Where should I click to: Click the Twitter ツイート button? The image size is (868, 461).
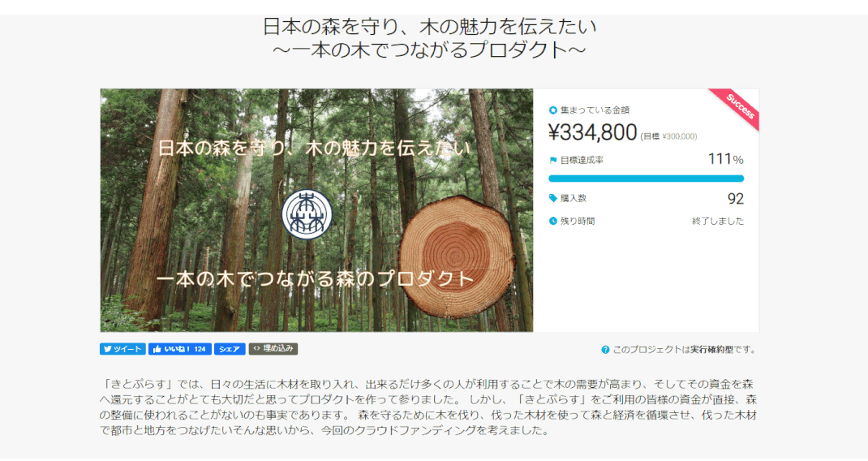(x=122, y=349)
